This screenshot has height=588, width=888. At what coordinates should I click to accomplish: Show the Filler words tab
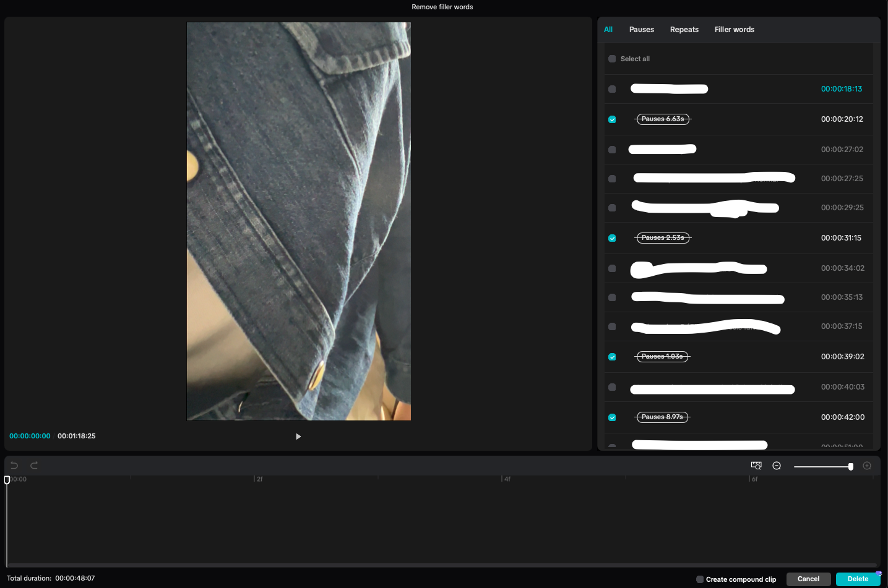click(734, 30)
